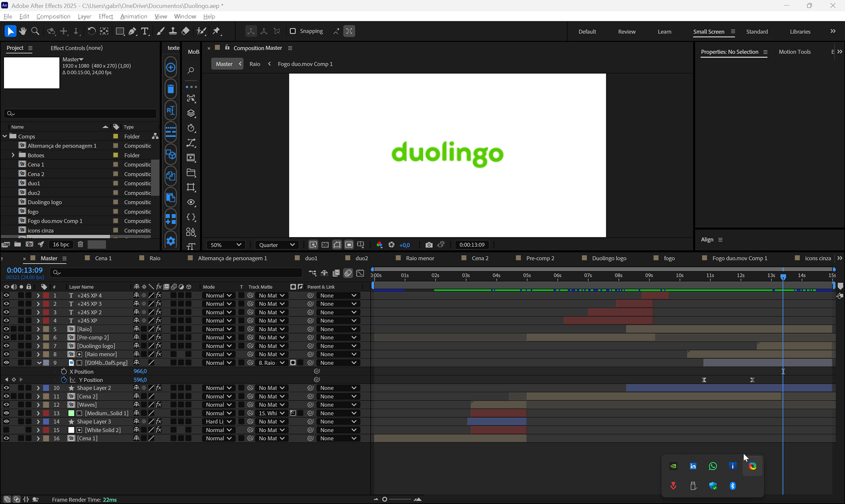Screen dimensions: 845x504
Task: Click the delete trash icon in Project panel
Action: click(x=81, y=245)
